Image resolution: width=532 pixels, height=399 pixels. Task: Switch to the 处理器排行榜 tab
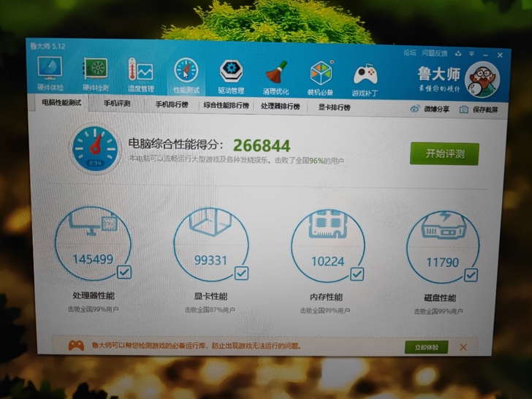[281, 106]
